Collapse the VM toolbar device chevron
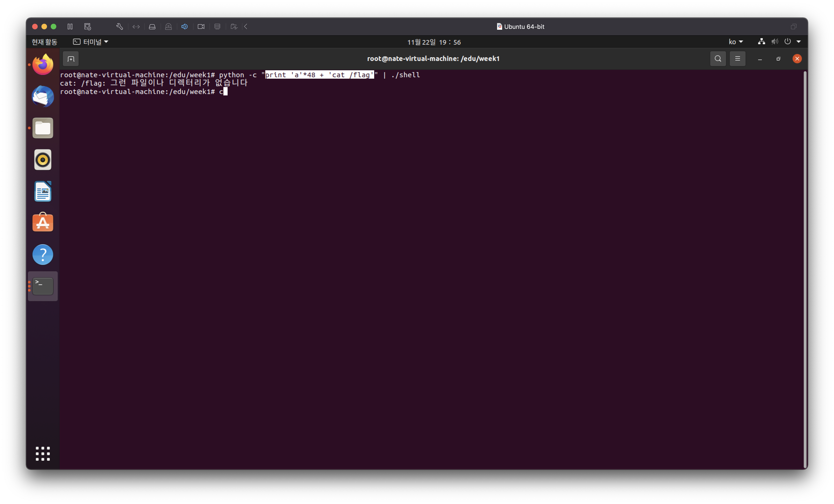The image size is (834, 504). click(x=246, y=26)
